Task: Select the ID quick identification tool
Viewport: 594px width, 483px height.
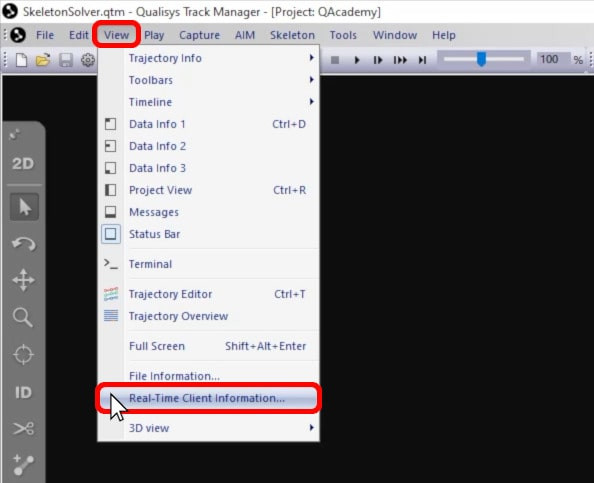Action: [x=23, y=392]
